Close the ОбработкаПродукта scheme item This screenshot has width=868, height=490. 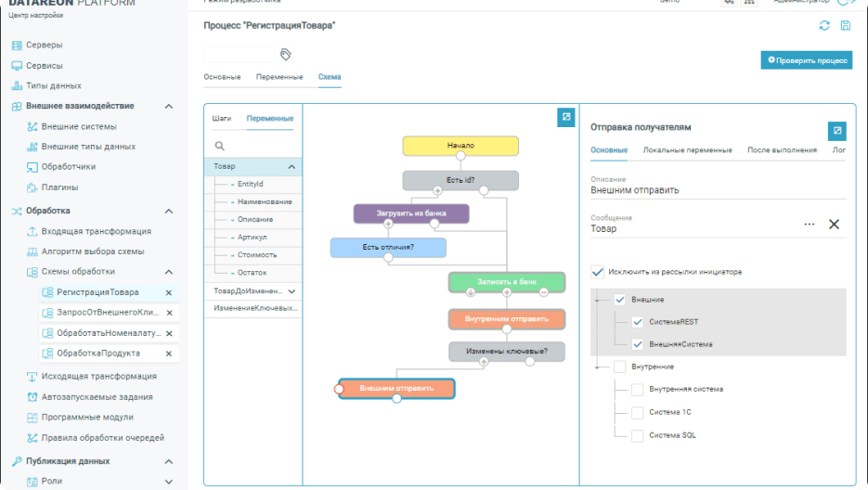[169, 354]
